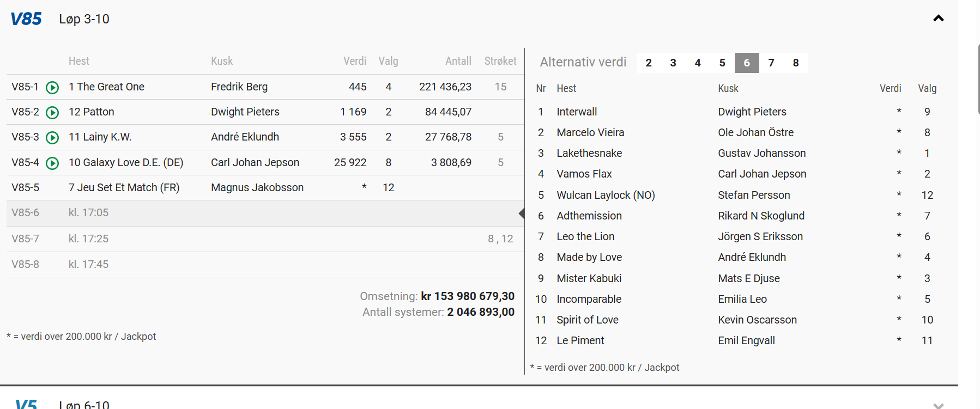Click horse 1 The Great One

coord(106,87)
